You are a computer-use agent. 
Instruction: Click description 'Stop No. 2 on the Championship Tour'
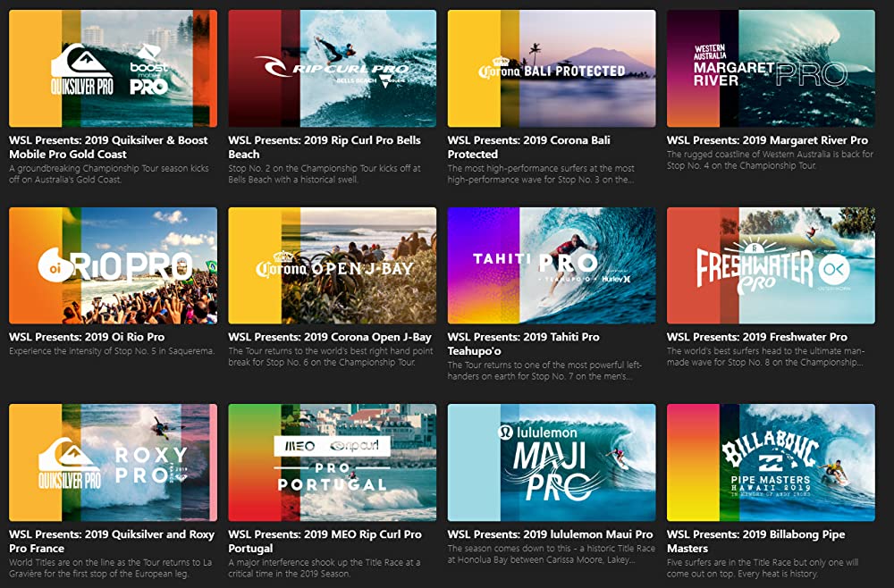[x=325, y=173]
